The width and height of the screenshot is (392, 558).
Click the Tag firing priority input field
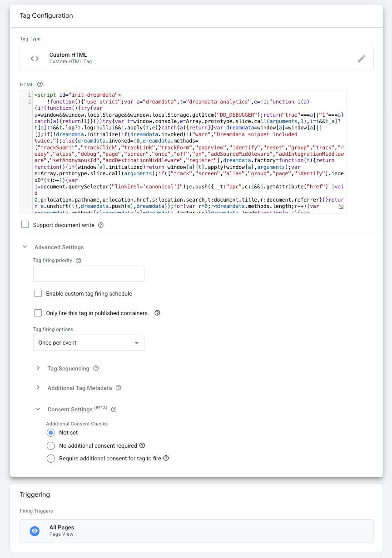[88, 273]
